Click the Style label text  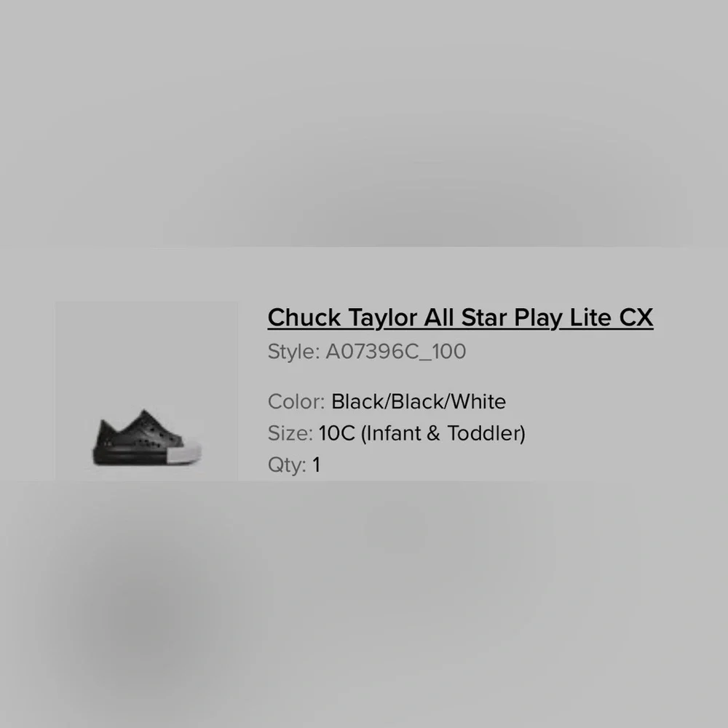pyautogui.click(x=293, y=352)
